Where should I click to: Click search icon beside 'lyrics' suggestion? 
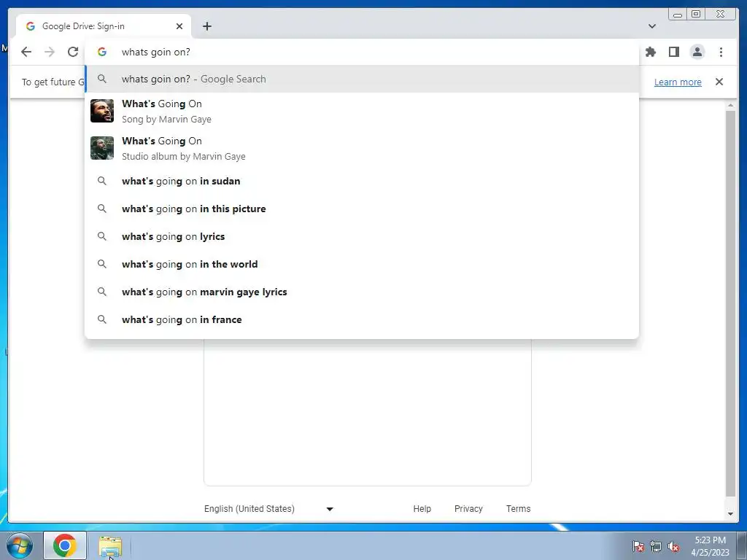102,236
